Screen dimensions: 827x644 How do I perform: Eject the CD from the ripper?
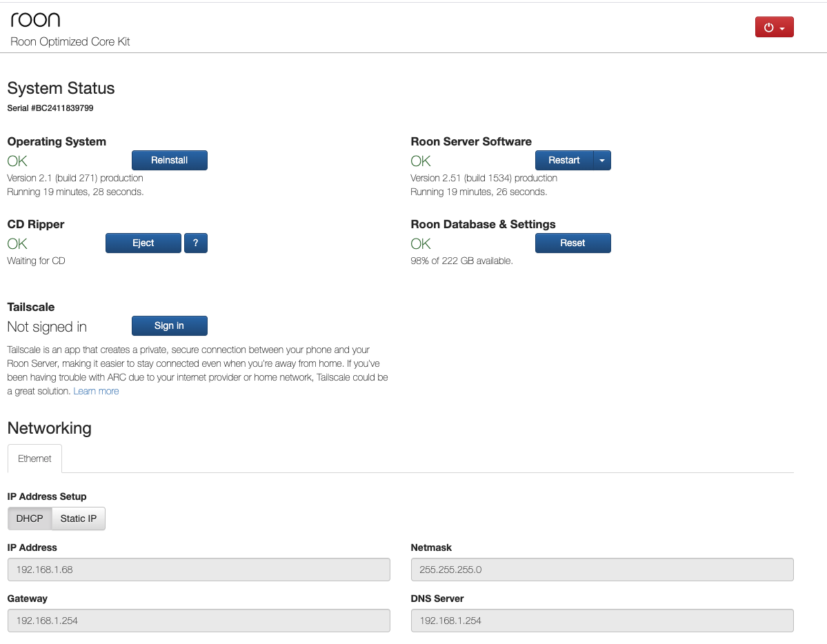tap(143, 243)
